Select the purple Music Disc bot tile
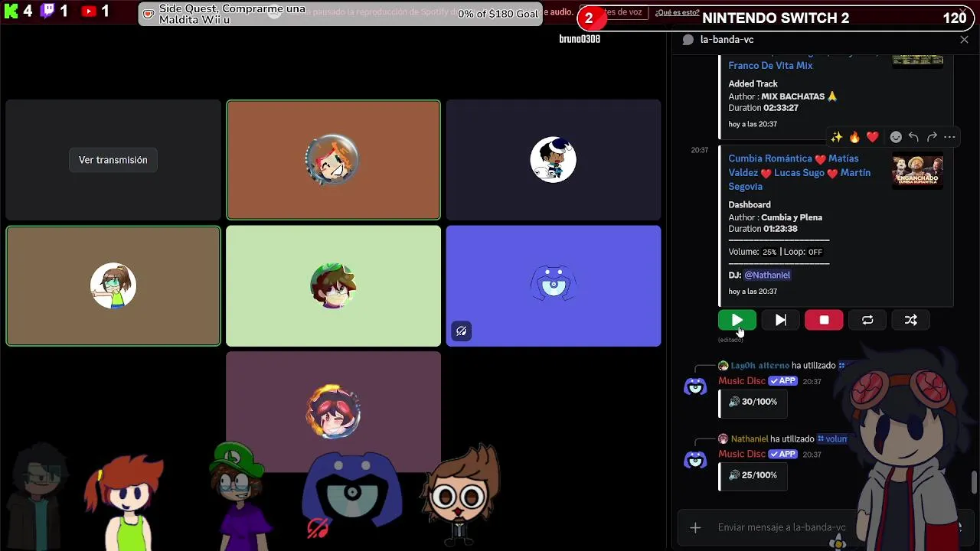Screen dimensions: 980x551 coord(554,285)
